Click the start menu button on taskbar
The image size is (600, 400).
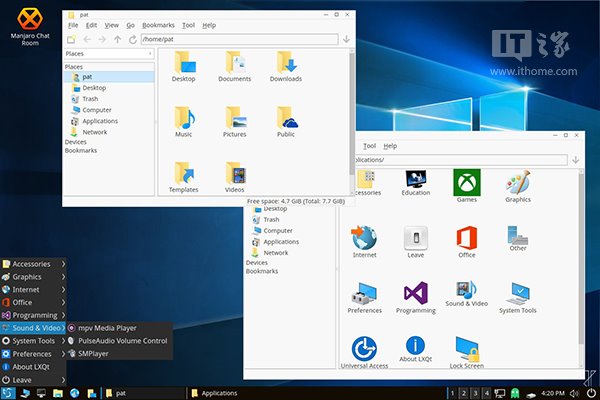8,393
